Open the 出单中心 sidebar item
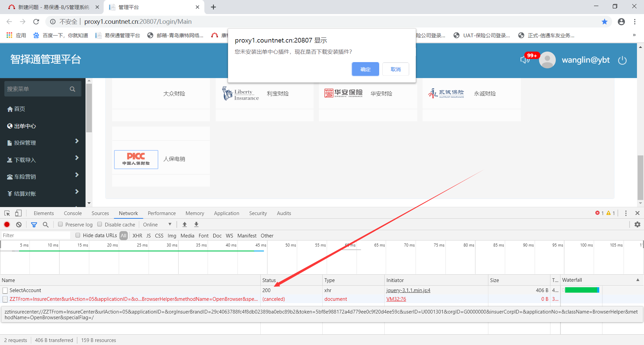The width and height of the screenshot is (644, 345). click(x=43, y=126)
